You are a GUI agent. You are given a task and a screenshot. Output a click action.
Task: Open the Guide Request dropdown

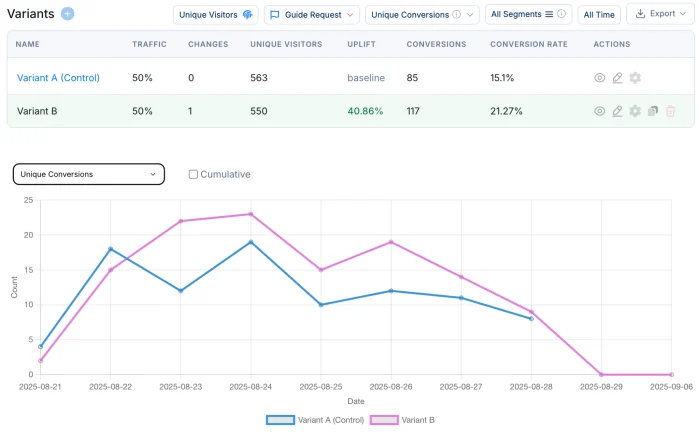pos(312,15)
